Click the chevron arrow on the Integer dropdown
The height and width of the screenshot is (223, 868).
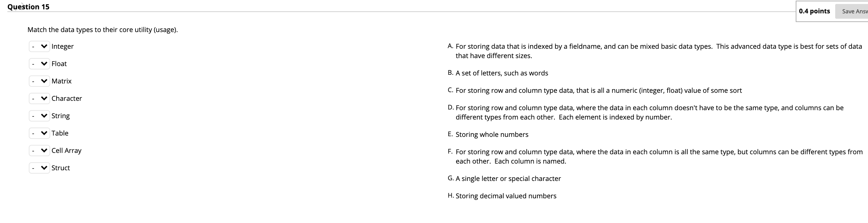pos(44,46)
